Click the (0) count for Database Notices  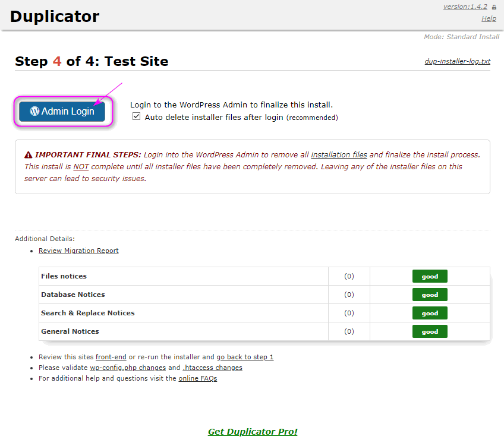[x=349, y=295]
